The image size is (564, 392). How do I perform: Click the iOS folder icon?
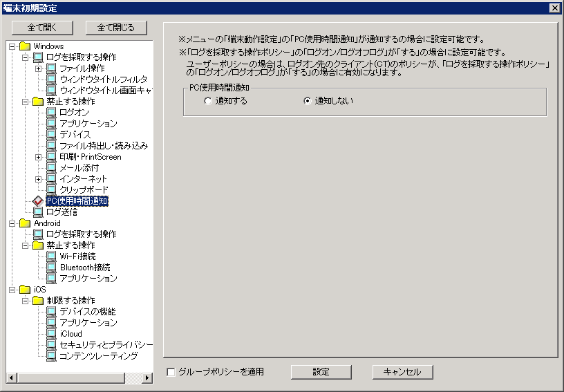click(x=24, y=290)
